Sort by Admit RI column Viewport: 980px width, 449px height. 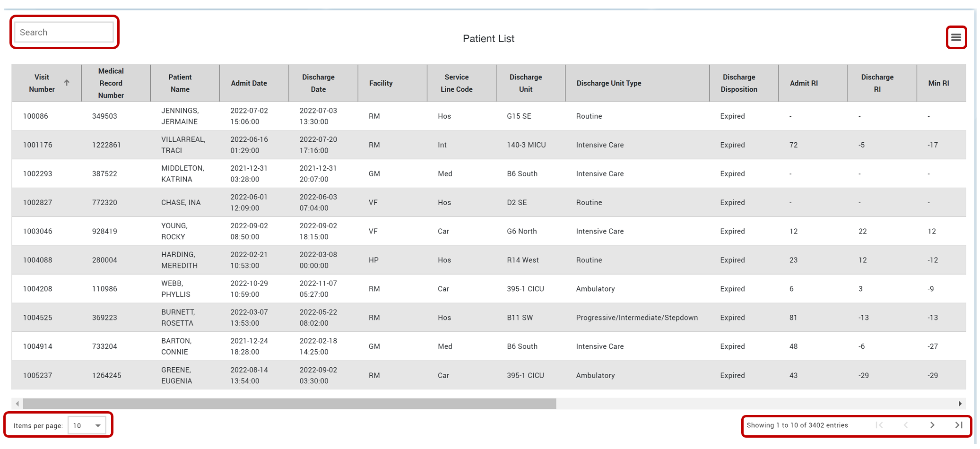click(x=804, y=83)
